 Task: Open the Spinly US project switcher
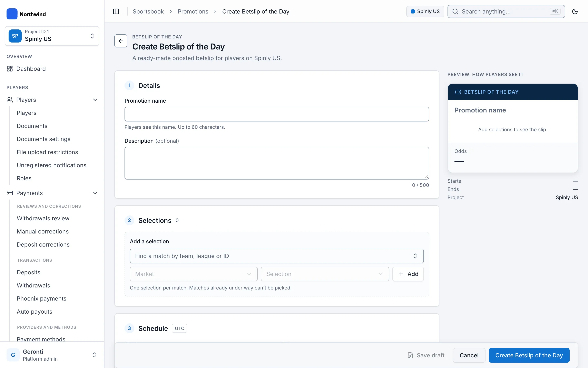tap(52, 36)
